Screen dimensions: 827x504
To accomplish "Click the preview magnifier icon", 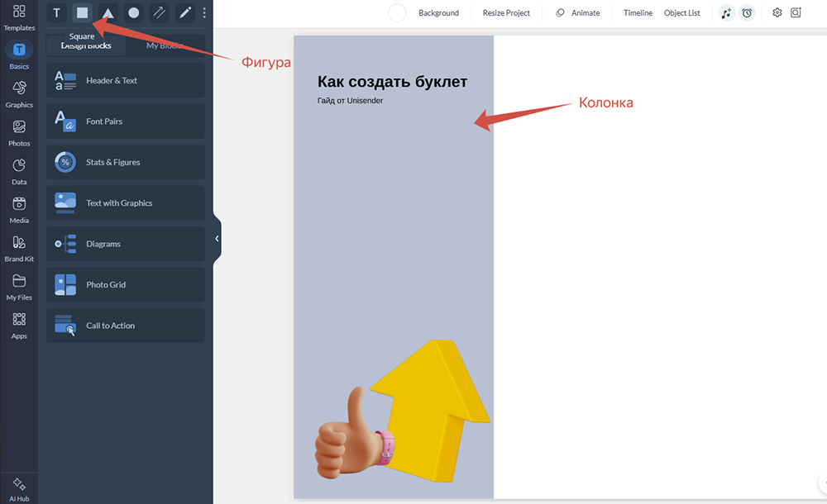I will tap(796, 12).
